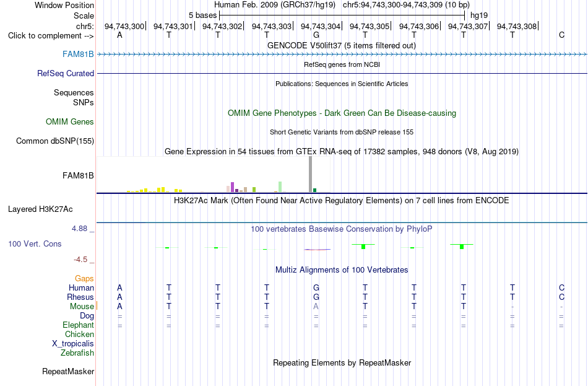The height and width of the screenshot is (386, 588).
Task: Click 'Publications: Sequences in Scientific Articles' title
Action: 342,84
